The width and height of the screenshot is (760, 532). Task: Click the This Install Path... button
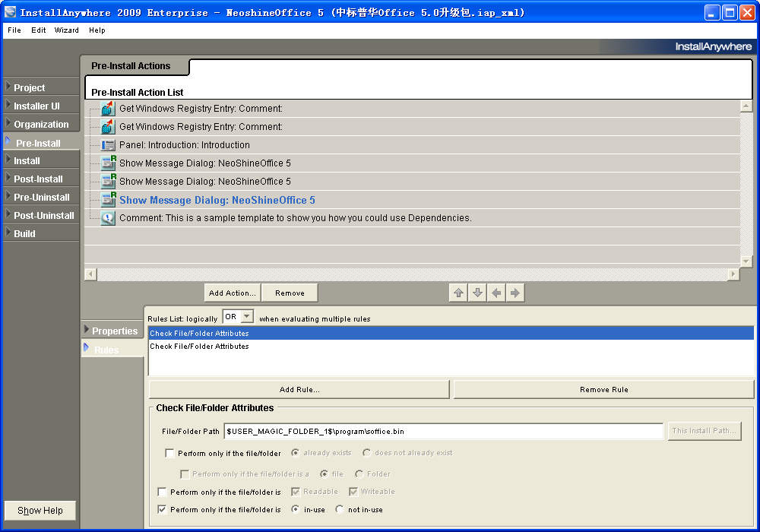tap(705, 431)
